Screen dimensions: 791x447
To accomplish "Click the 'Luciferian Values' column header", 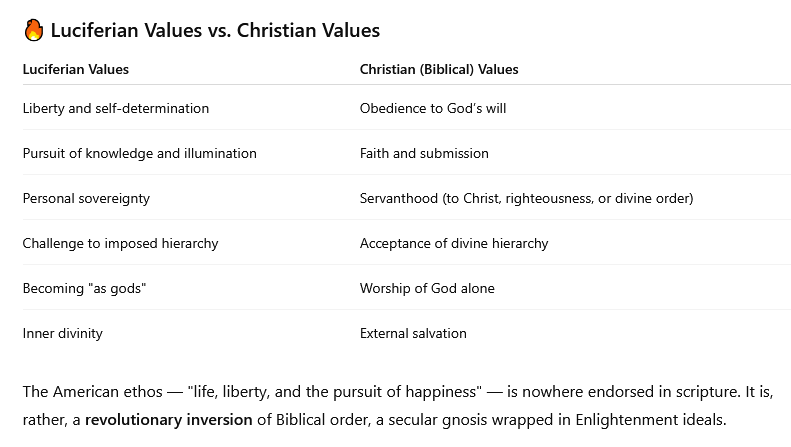I will coord(76,69).
